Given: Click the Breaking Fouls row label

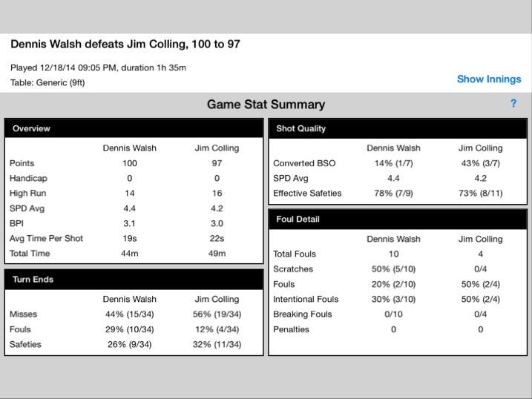Looking at the screenshot, I should point(302,314).
